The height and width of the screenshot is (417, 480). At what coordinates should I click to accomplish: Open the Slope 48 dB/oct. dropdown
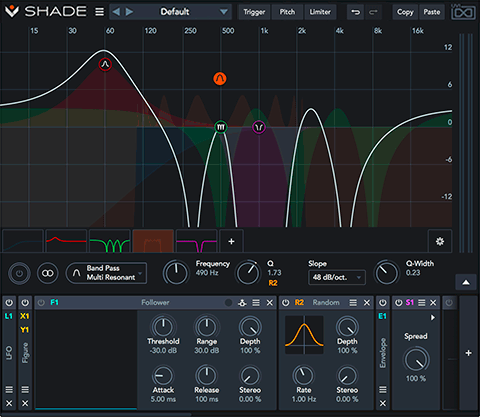[x=337, y=277]
